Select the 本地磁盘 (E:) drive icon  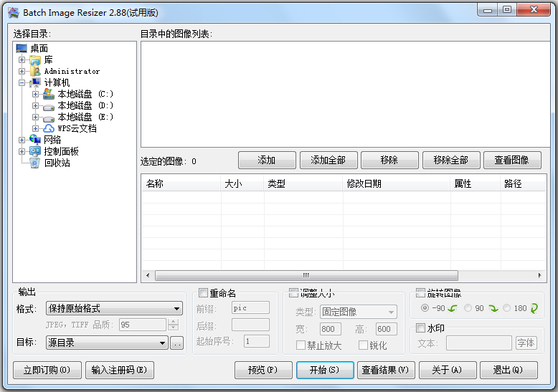[x=49, y=118]
